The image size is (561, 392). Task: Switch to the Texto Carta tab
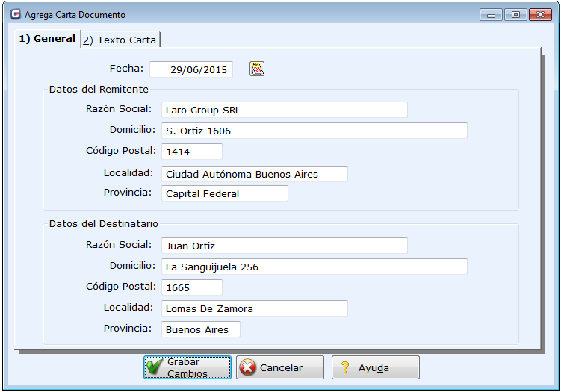[120, 40]
